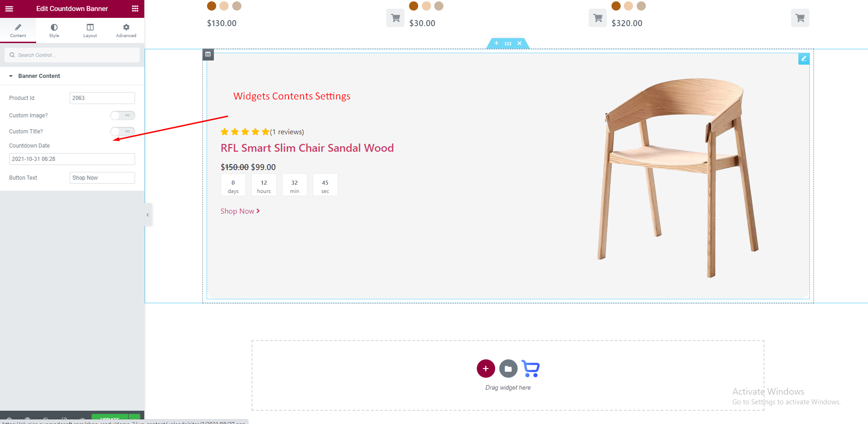Screen dimensions: 868x424
Task: Open the Advanced tab
Action: (x=126, y=30)
